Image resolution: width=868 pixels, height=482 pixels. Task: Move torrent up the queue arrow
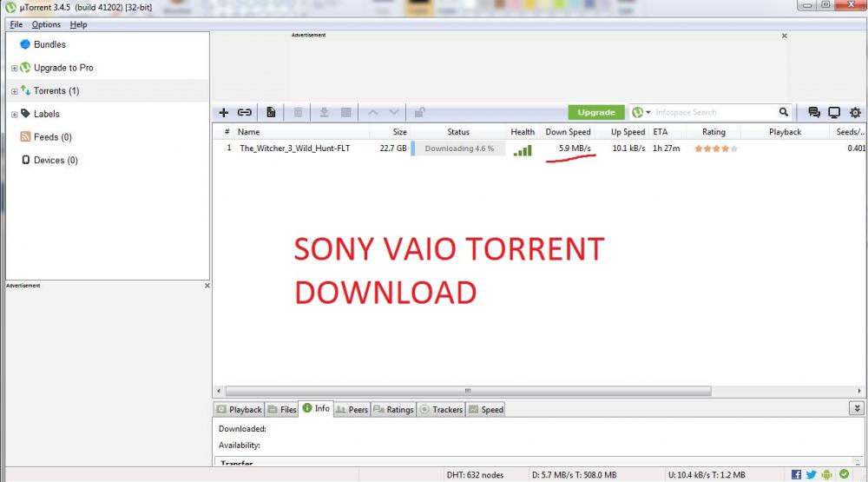pos(373,113)
